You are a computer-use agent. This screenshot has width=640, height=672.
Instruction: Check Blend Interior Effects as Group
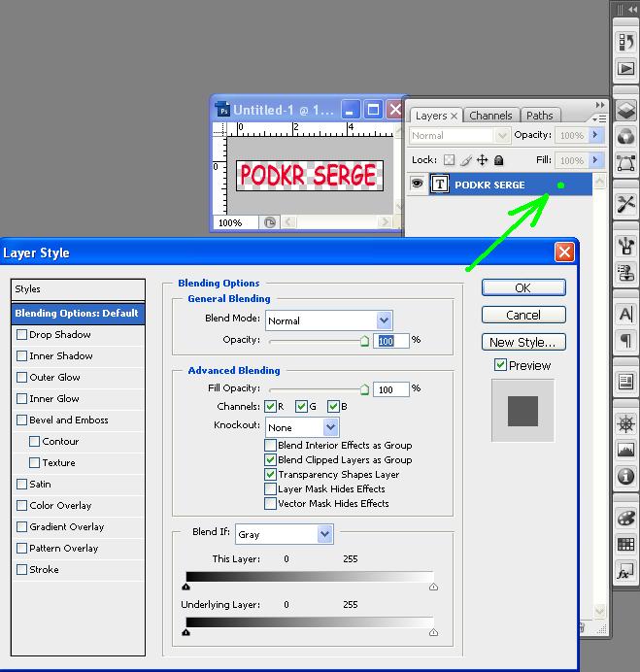pos(270,445)
